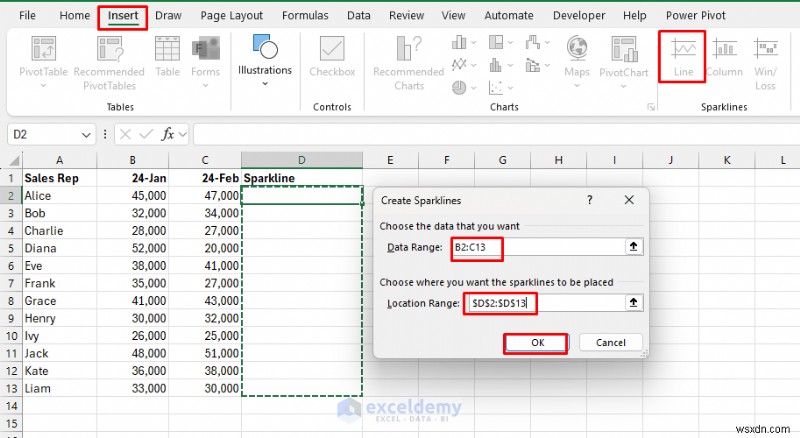Image resolution: width=800 pixels, height=438 pixels.
Task: Insert a Column sparkline
Action: (x=724, y=57)
